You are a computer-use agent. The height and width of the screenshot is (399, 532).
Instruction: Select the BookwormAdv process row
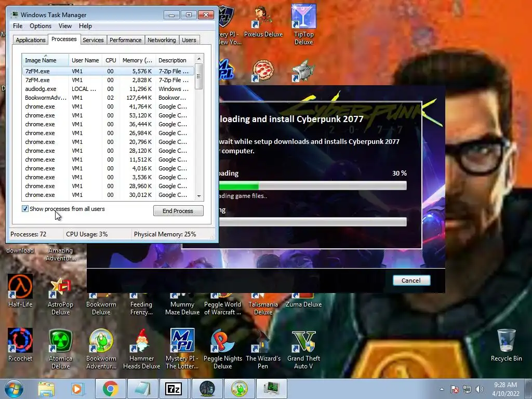(108, 98)
